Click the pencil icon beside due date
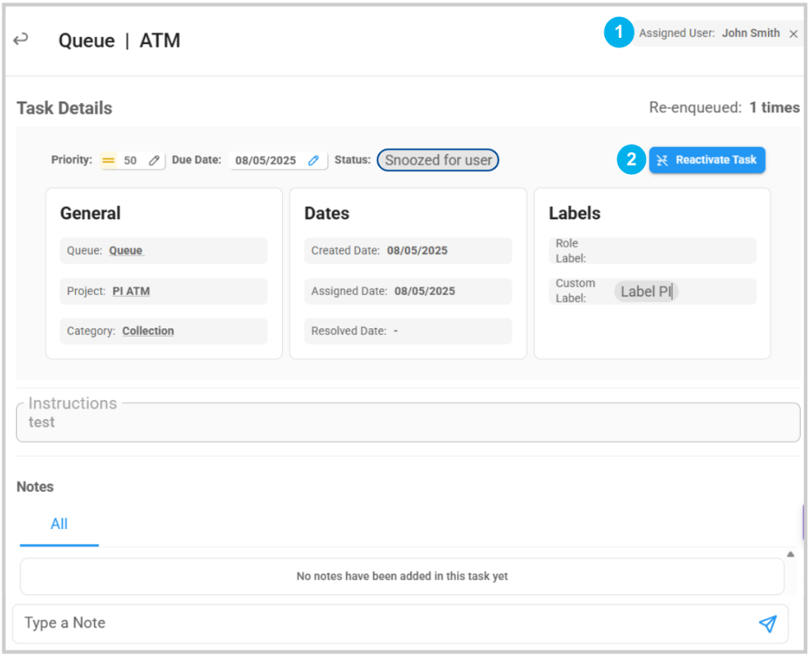This screenshot has height=658, width=812. pos(314,161)
